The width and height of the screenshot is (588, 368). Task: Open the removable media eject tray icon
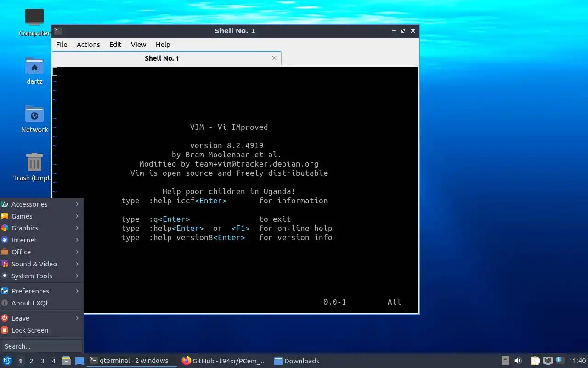tap(505, 361)
